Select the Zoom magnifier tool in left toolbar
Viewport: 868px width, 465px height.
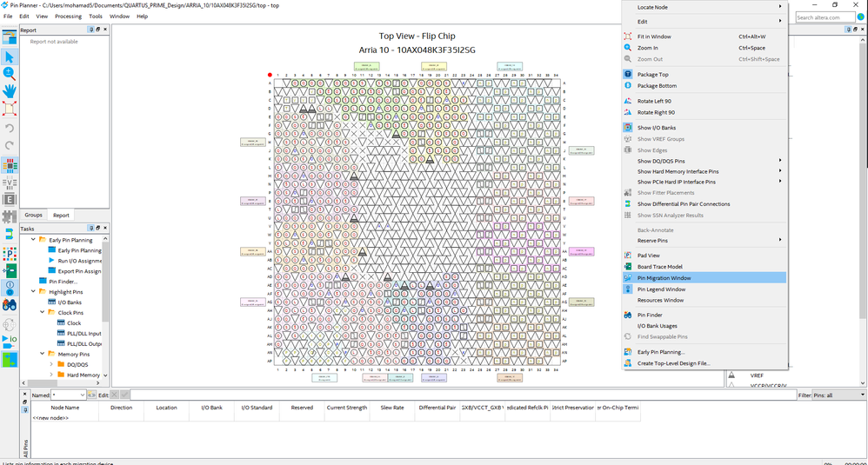[x=10, y=74]
